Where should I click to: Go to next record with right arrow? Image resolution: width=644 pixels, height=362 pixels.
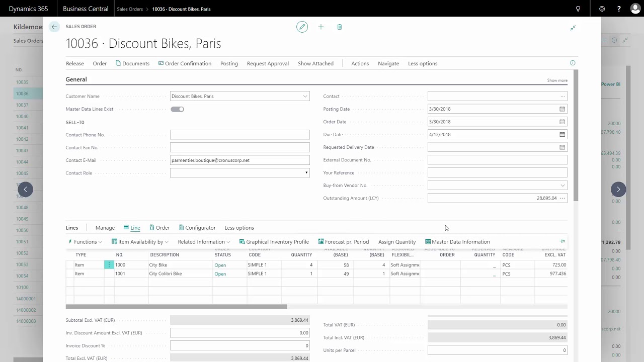[x=618, y=189]
